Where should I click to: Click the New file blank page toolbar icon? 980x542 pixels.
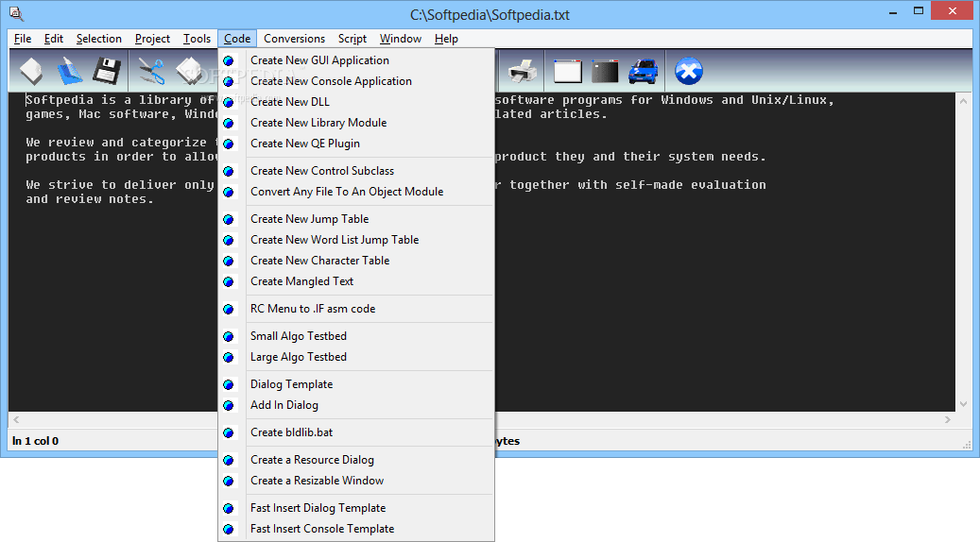[31, 71]
